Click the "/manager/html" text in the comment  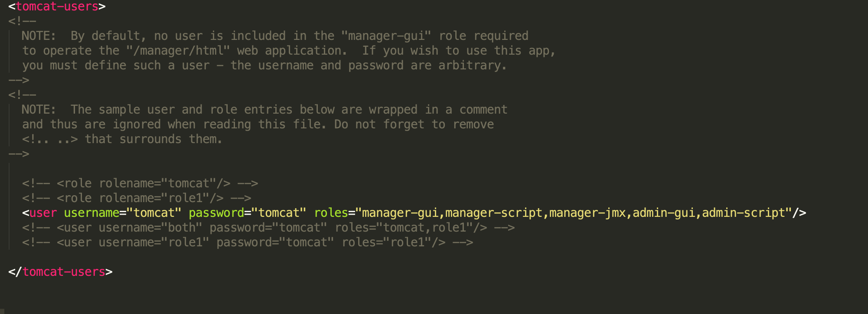[x=178, y=51]
